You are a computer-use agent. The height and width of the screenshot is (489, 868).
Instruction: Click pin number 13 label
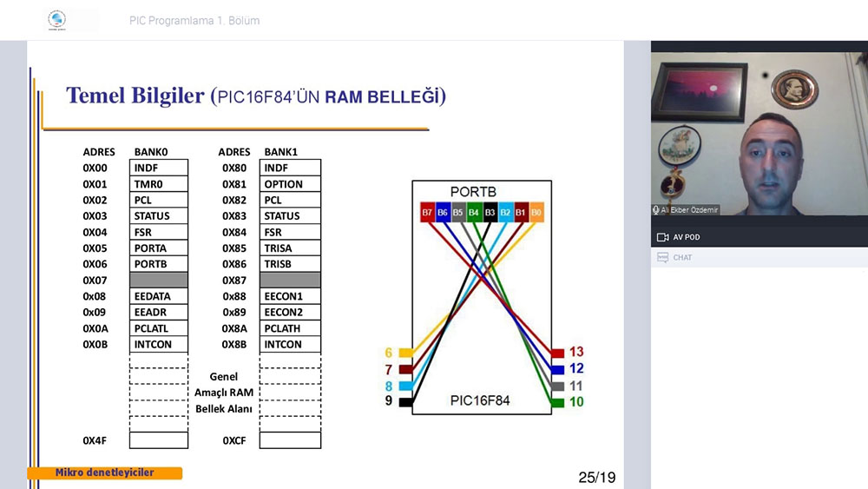point(576,352)
